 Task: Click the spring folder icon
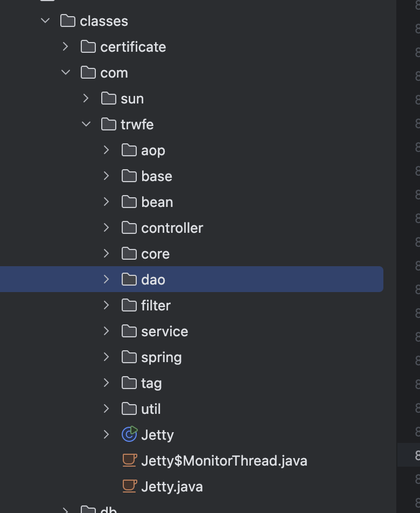pos(129,357)
